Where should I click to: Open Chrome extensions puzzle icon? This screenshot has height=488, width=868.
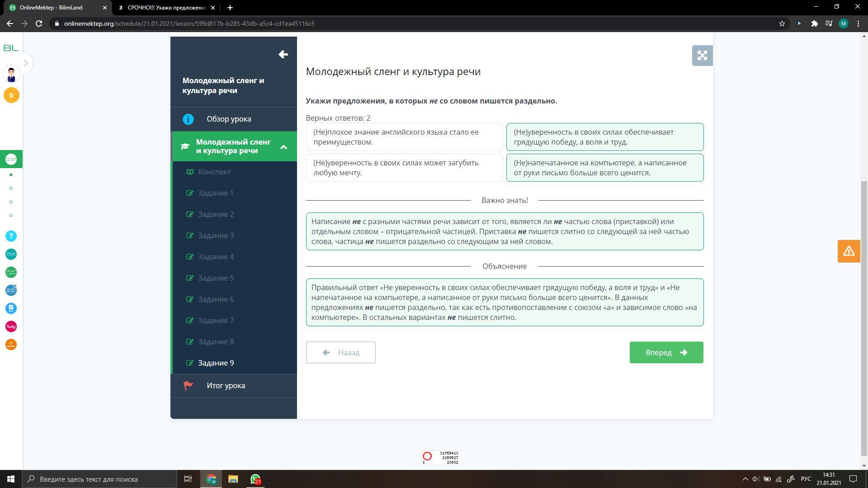tap(814, 23)
